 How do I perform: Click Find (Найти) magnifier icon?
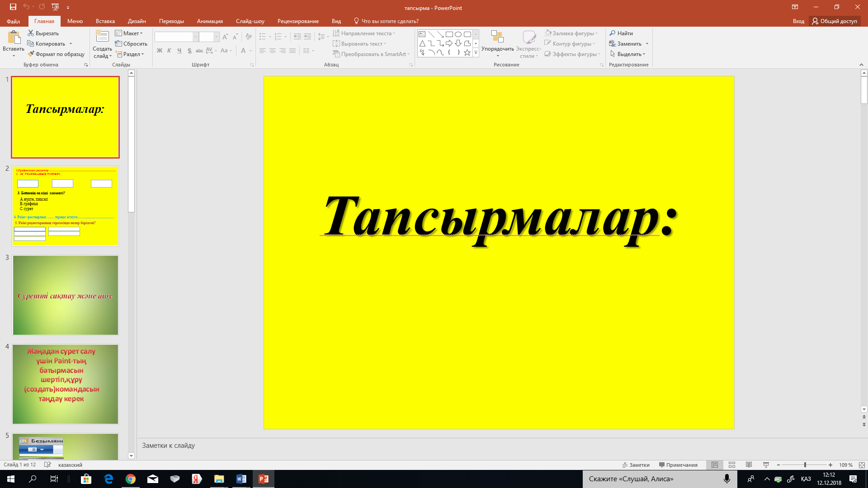coord(613,33)
